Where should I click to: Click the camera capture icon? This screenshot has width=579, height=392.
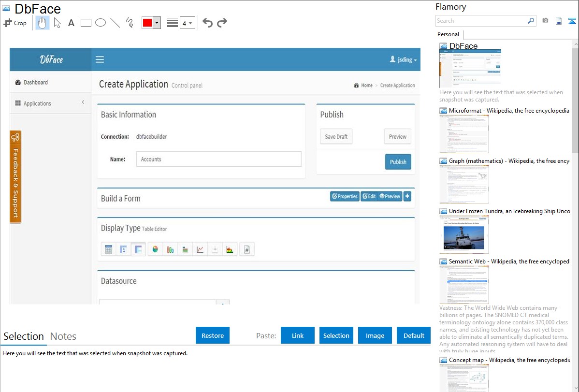545,21
